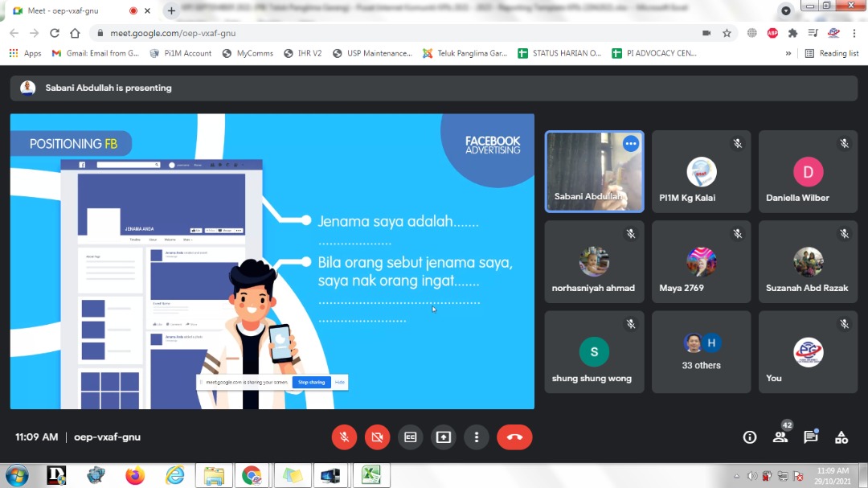Open the AdBlock Plus extension

(773, 33)
